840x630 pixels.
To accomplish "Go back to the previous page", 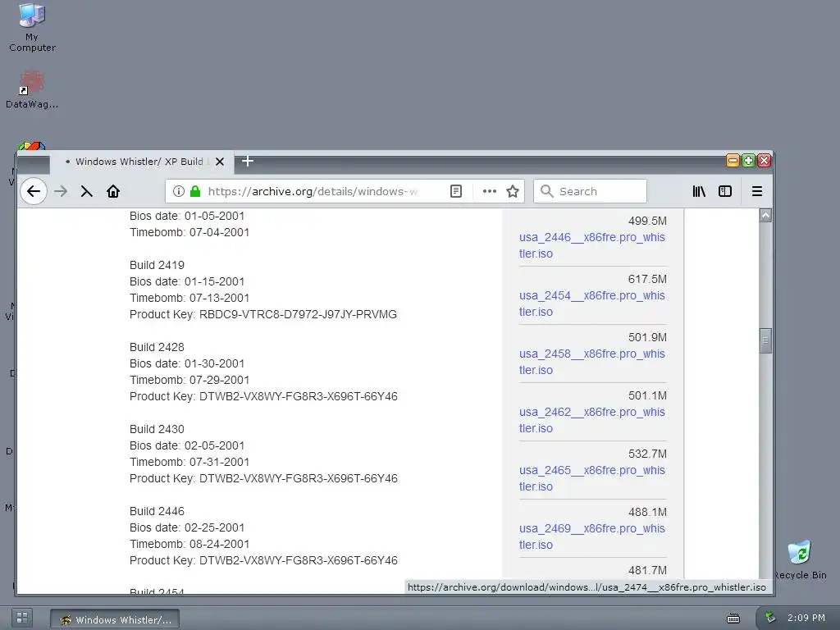I will [x=33, y=191].
